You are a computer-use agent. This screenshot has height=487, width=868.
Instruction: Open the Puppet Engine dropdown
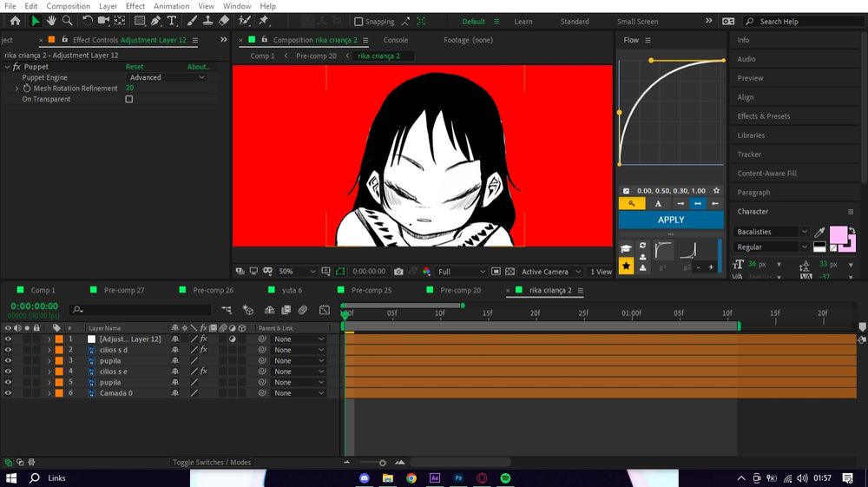(167, 77)
